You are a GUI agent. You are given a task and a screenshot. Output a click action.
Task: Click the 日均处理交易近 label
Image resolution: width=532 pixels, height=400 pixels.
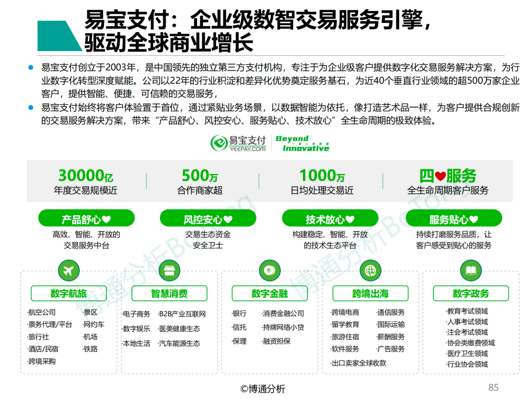[x=322, y=190]
